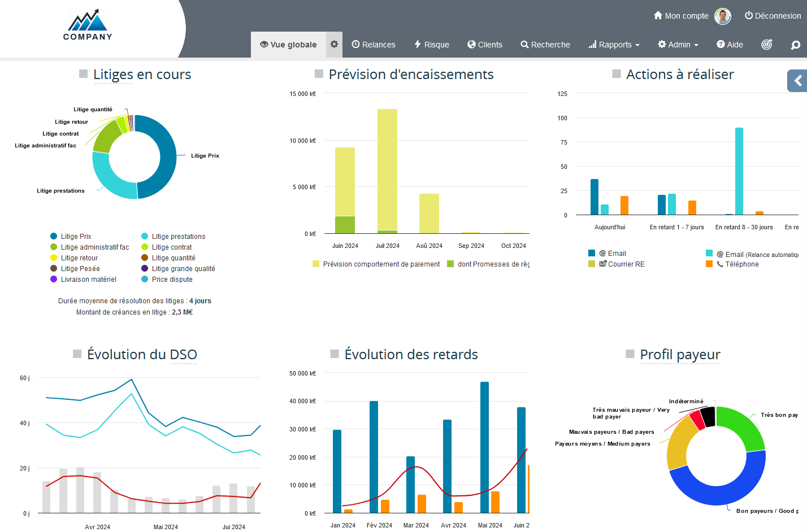Toggle the Email legend series

coord(607,254)
